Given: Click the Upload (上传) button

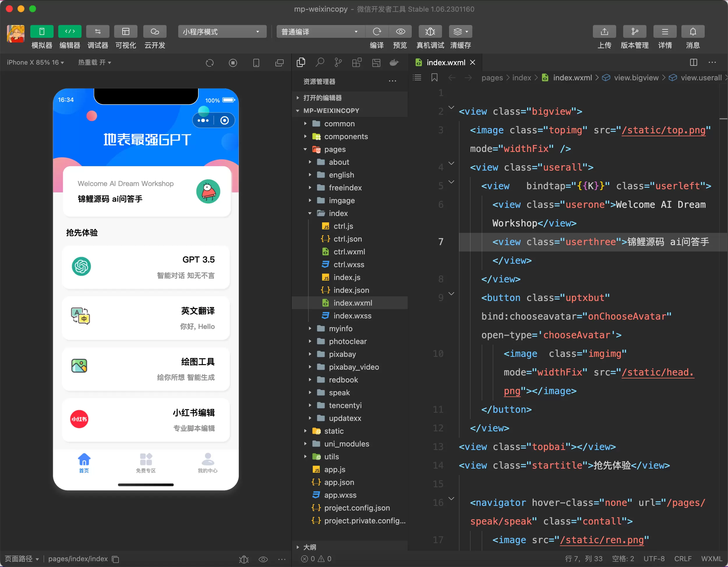Looking at the screenshot, I should click(604, 32).
